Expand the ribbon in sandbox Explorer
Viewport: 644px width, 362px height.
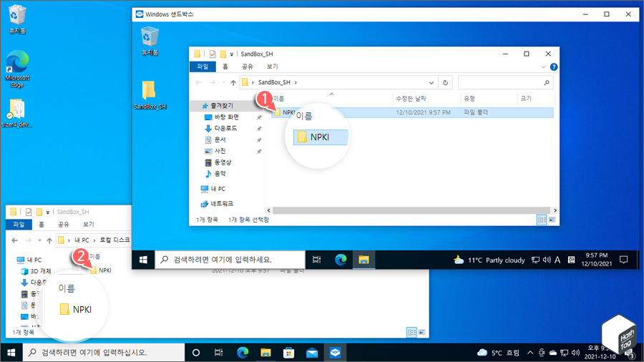[x=543, y=67]
